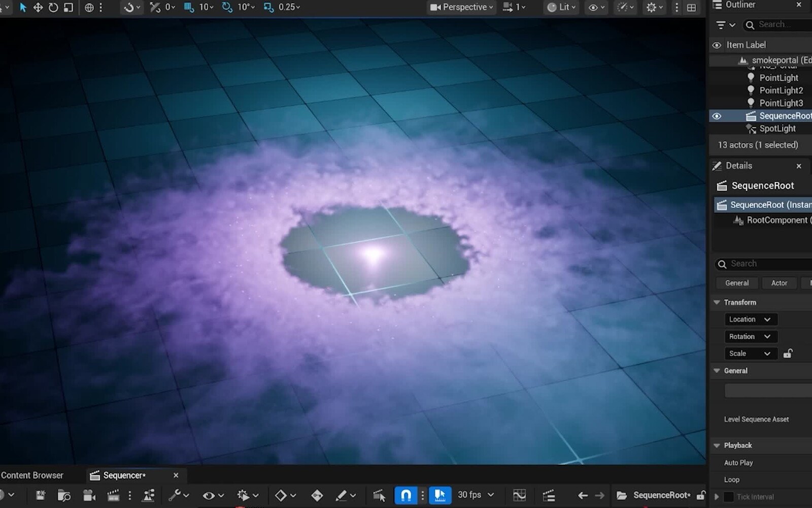
Task: Open the surface snapping dropdown
Action: pos(132,8)
